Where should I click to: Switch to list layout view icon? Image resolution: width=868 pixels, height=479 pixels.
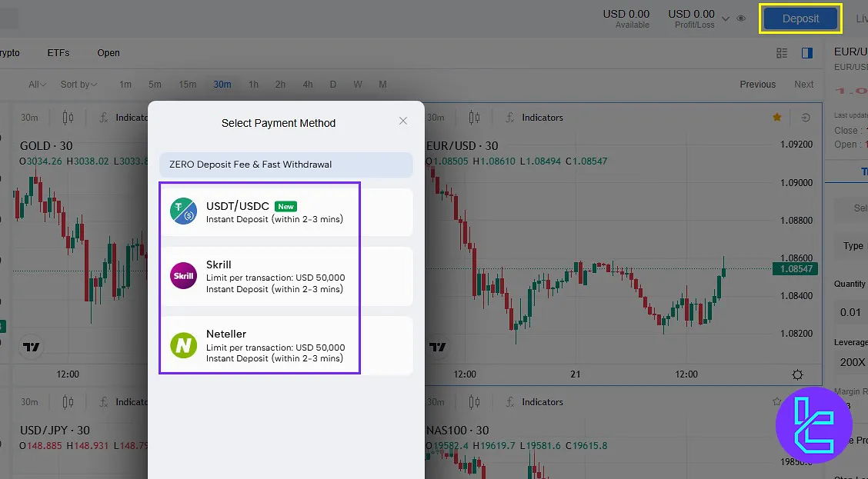click(x=782, y=53)
